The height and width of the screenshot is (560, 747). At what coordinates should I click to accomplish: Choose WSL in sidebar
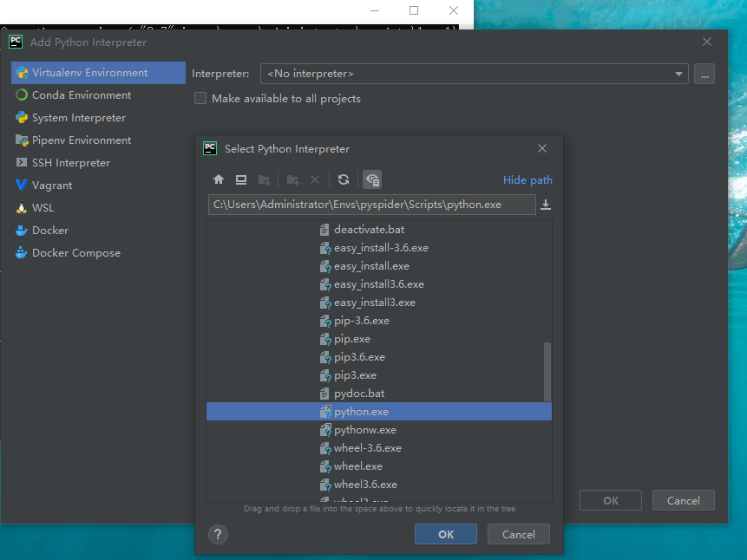point(98,208)
